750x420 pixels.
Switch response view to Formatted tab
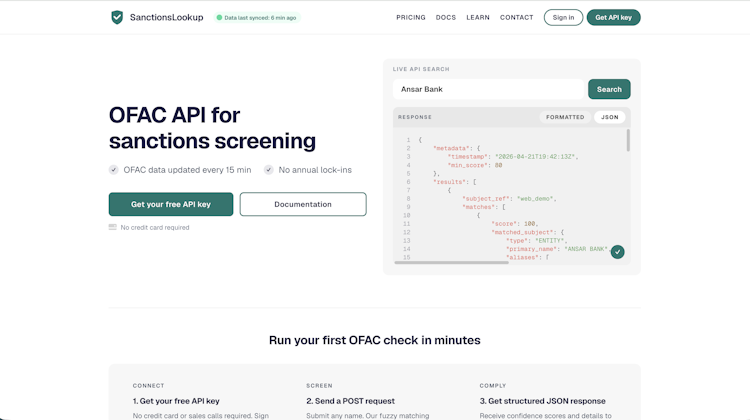565,117
